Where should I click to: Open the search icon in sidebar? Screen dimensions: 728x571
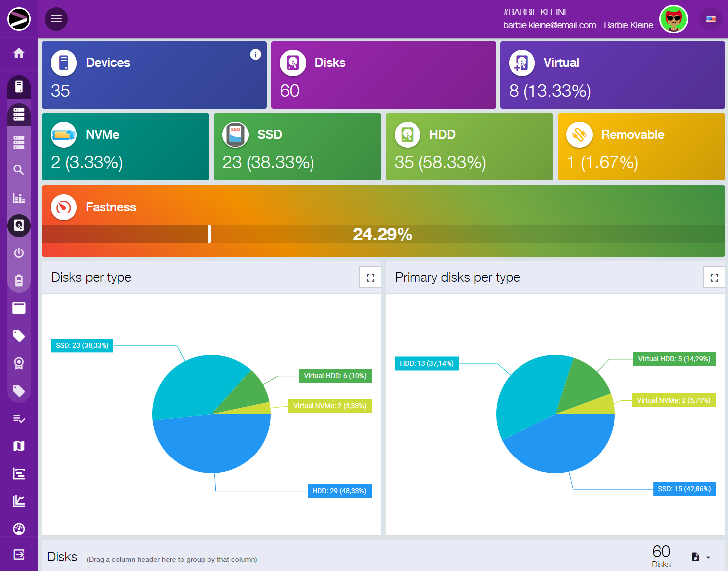coord(19,170)
